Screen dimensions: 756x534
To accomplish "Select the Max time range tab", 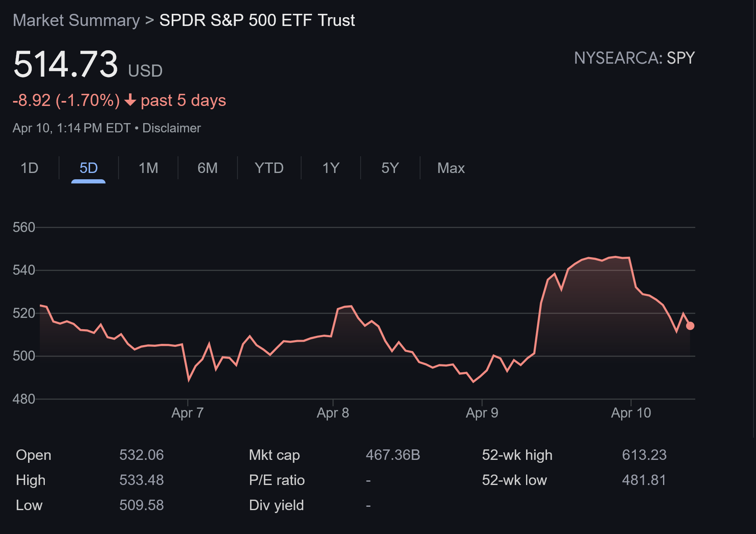I will (x=451, y=168).
